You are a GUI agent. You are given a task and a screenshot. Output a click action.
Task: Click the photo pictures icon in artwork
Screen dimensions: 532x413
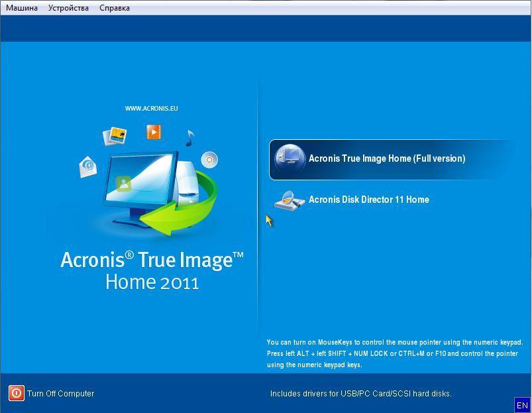pyautogui.click(x=115, y=137)
